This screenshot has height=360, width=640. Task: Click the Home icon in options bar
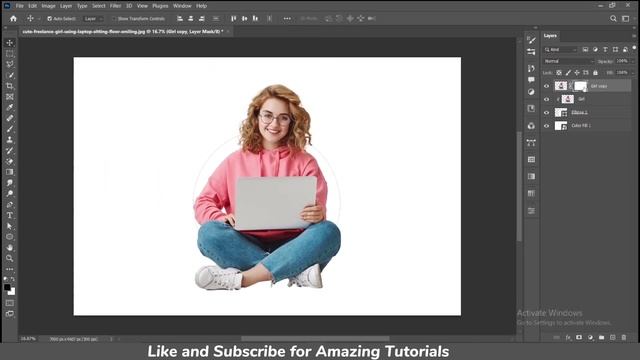(13, 18)
